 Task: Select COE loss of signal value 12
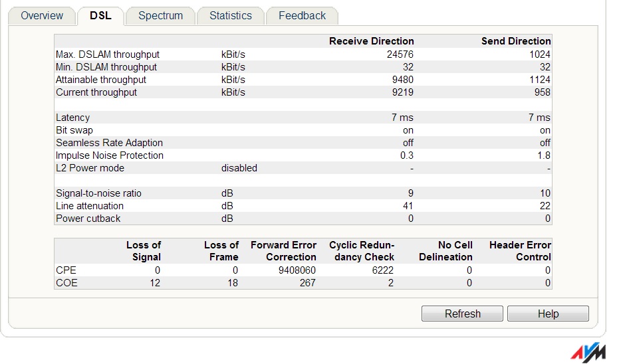[x=155, y=283]
